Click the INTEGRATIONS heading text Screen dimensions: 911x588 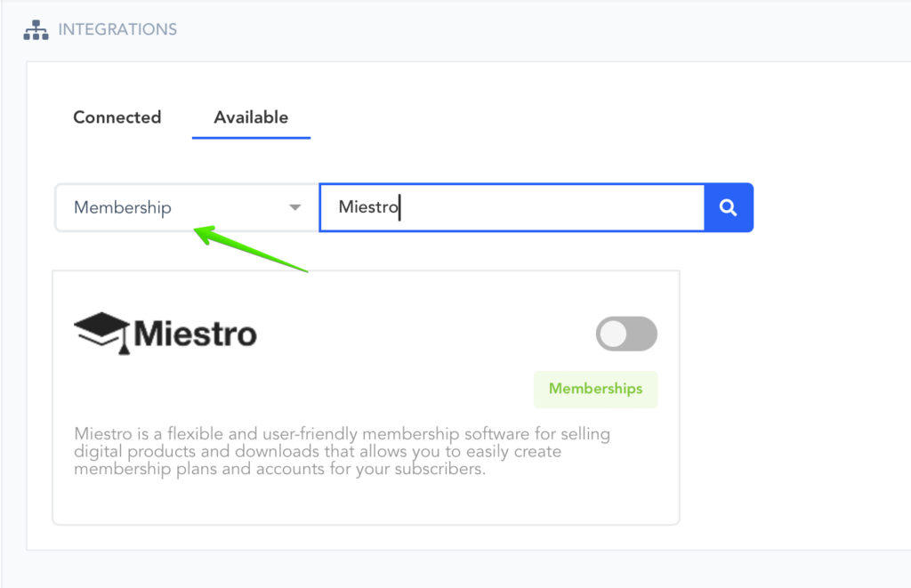pos(117,29)
